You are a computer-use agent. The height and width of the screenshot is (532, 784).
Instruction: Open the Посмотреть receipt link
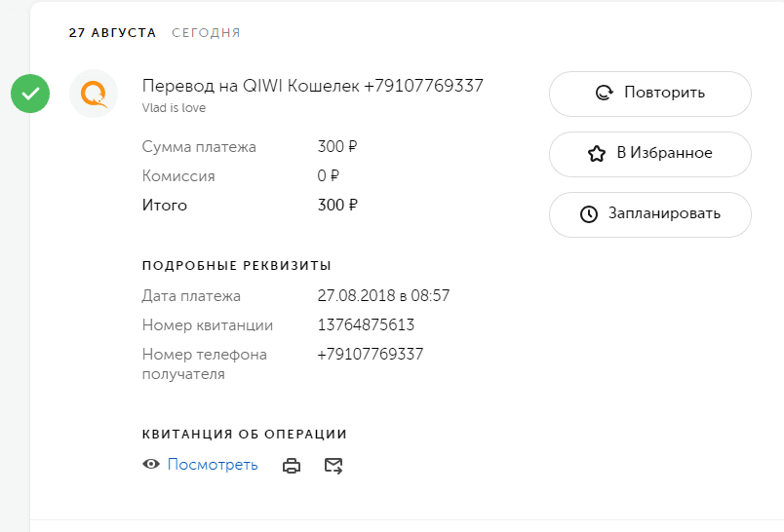(213, 465)
